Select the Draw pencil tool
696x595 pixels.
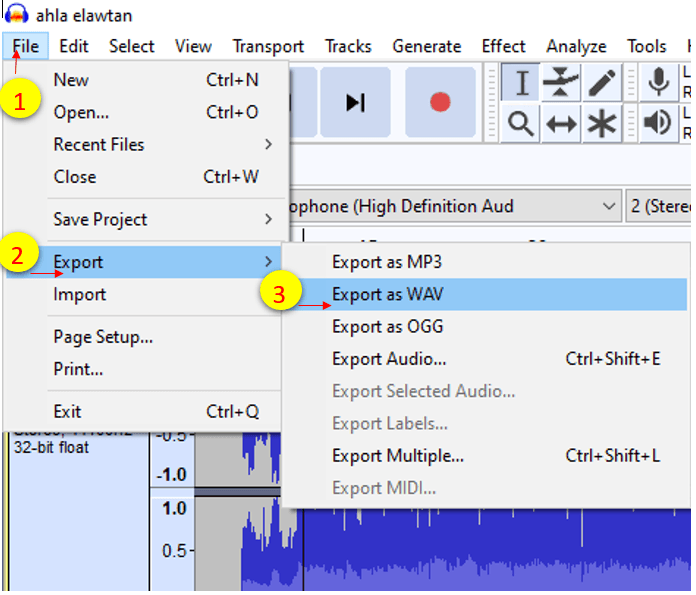tap(602, 82)
